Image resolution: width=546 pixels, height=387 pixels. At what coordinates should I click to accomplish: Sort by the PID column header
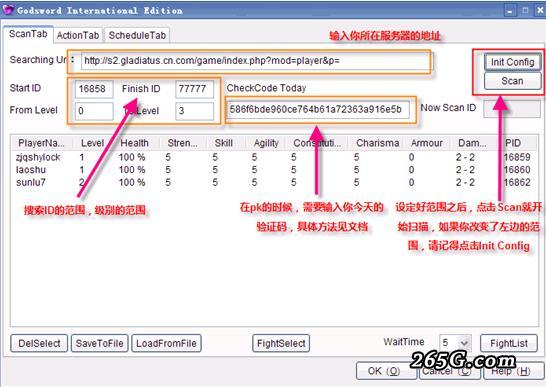pos(513,143)
